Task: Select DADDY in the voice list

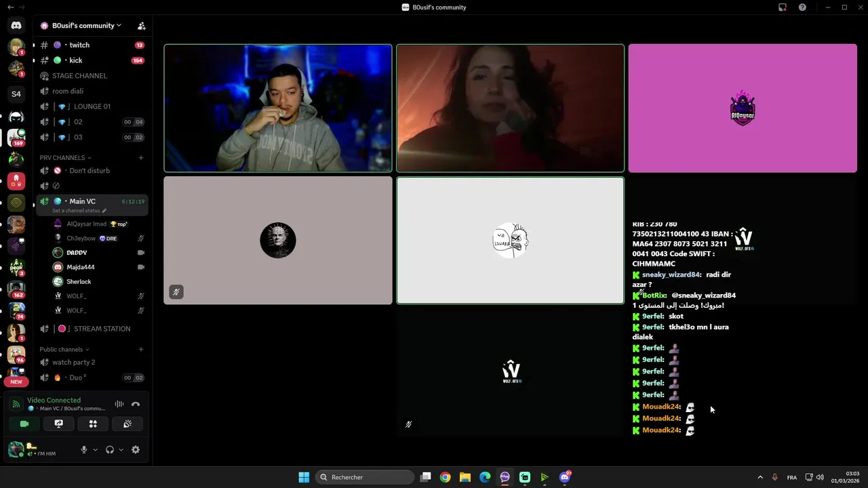Action: (99, 253)
